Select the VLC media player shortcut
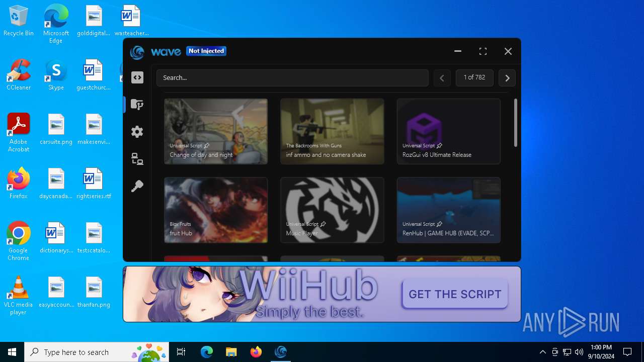Viewport: 644px width, 362px height. pos(19,296)
